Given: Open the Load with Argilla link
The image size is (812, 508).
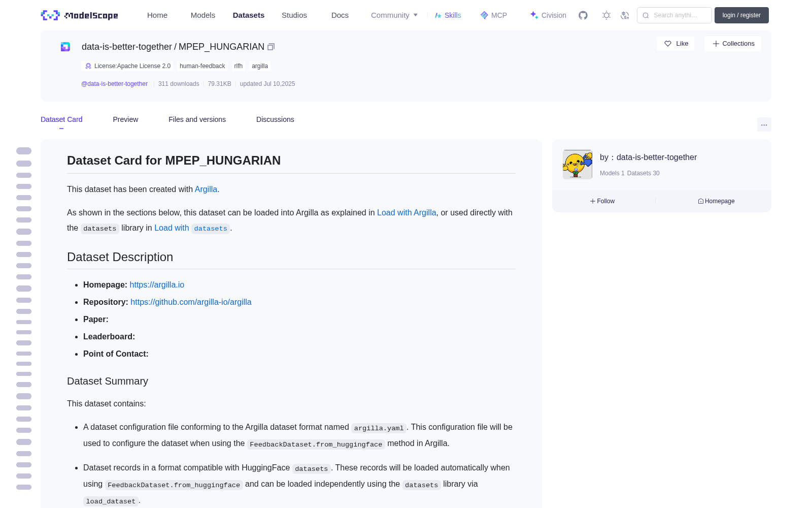Looking at the screenshot, I should pos(407,212).
